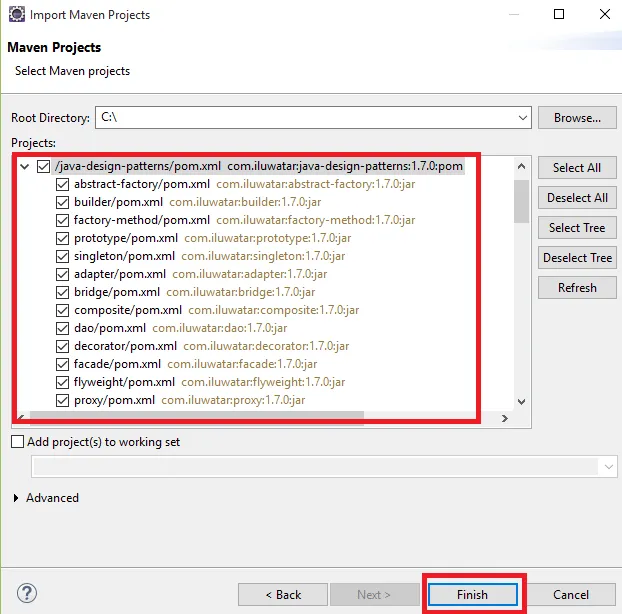622x614 pixels.
Task: Toggle builder/pom.xml checkbox
Action: click(62, 202)
